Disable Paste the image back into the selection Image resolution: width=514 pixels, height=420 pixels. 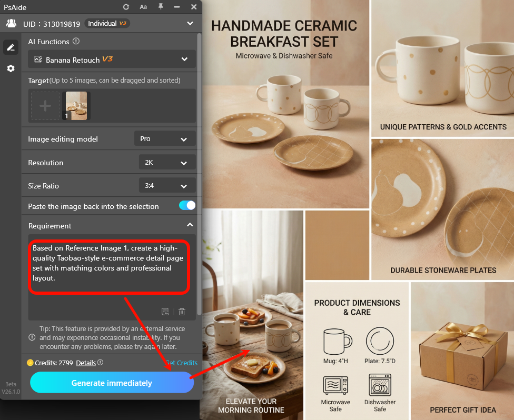pyautogui.click(x=187, y=206)
